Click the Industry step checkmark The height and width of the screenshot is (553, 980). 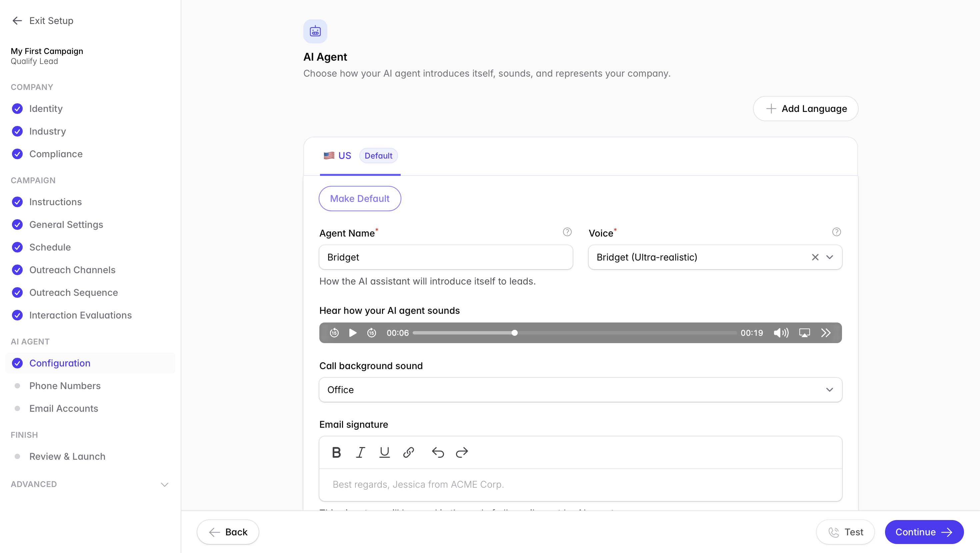(x=17, y=131)
